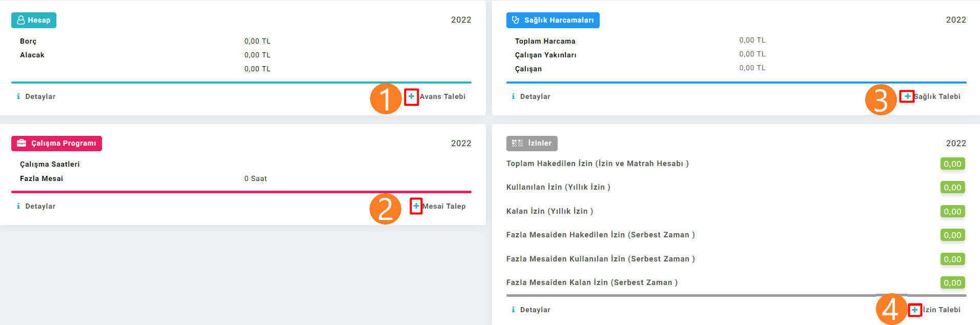
Task: Click the info icon in Sağlık Harcamaları footer
Action: (x=513, y=96)
